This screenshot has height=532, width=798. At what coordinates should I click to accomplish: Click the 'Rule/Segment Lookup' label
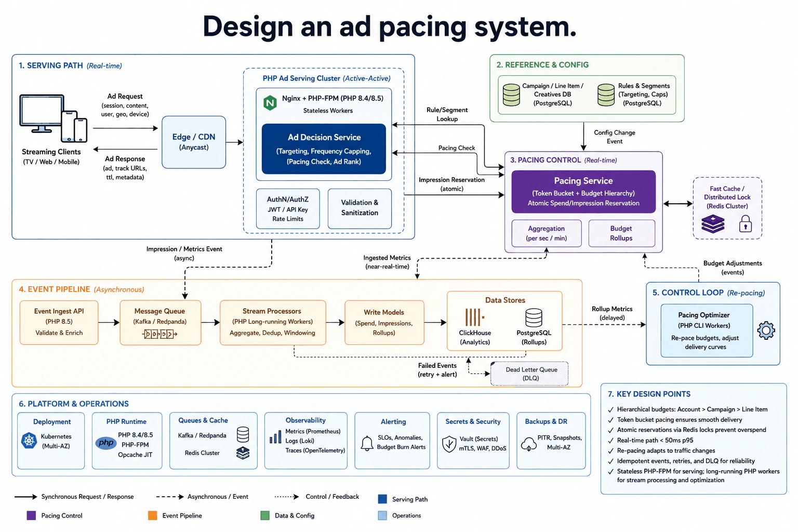tap(447, 114)
